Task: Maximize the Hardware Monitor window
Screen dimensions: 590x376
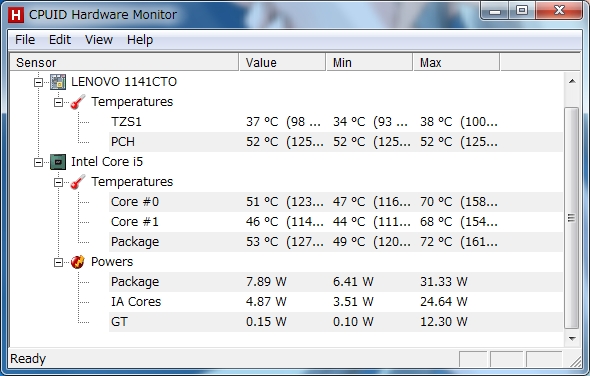Action: (x=522, y=11)
